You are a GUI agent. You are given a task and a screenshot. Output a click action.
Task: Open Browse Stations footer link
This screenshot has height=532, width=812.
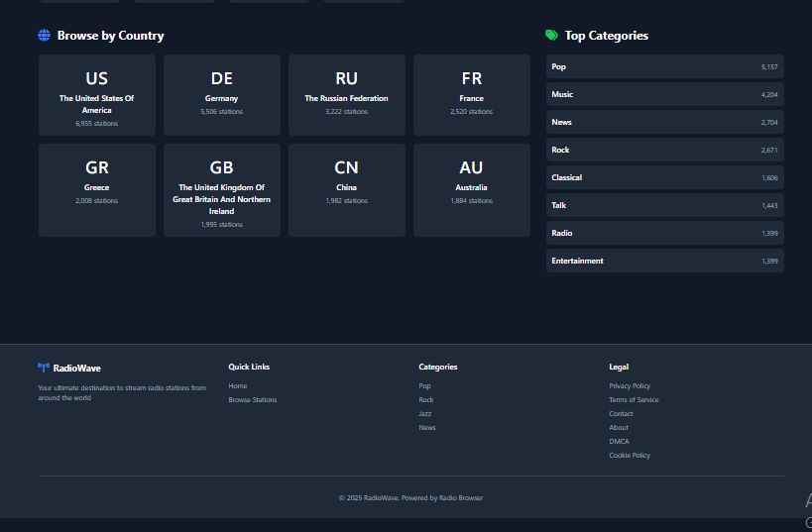tap(253, 400)
